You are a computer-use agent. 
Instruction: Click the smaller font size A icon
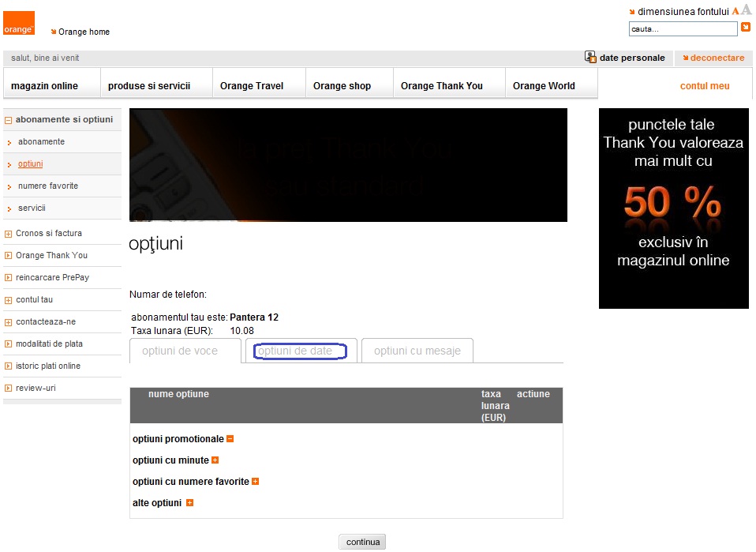pyautogui.click(x=735, y=11)
